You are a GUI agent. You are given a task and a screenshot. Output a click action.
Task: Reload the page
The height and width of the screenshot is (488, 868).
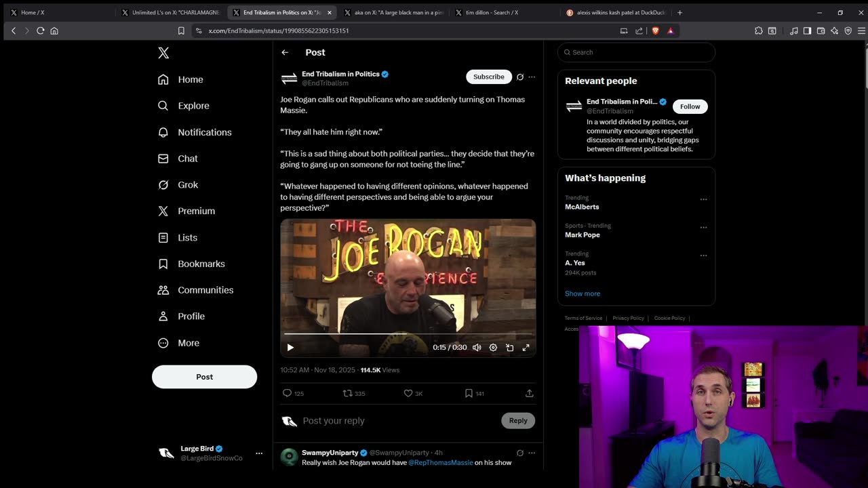41,30
